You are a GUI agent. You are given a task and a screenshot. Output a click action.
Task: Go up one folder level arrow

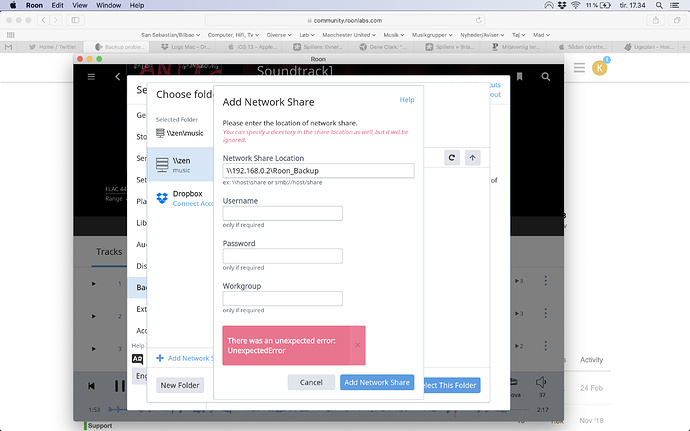(x=472, y=158)
